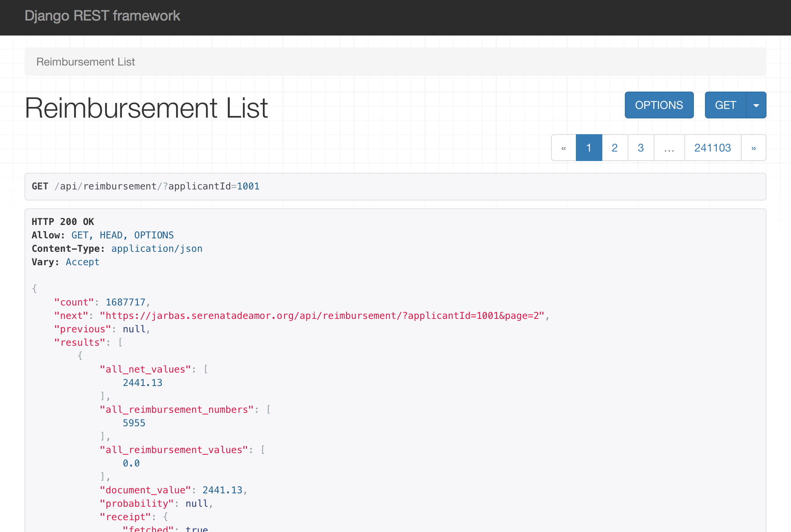Click the active page 1 button
This screenshot has width=791, height=532.
click(x=589, y=148)
